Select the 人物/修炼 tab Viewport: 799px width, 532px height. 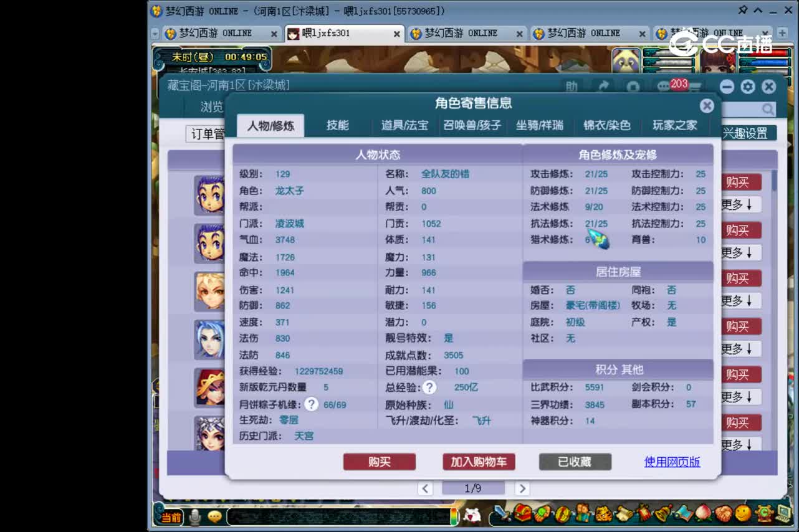pyautogui.click(x=270, y=125)
